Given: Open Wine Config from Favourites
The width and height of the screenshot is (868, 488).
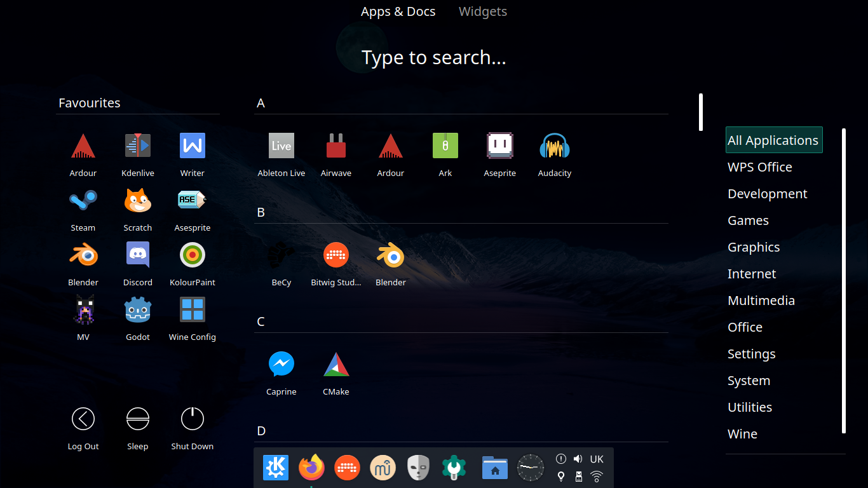Looking at the screenshot, I should 193,318.
